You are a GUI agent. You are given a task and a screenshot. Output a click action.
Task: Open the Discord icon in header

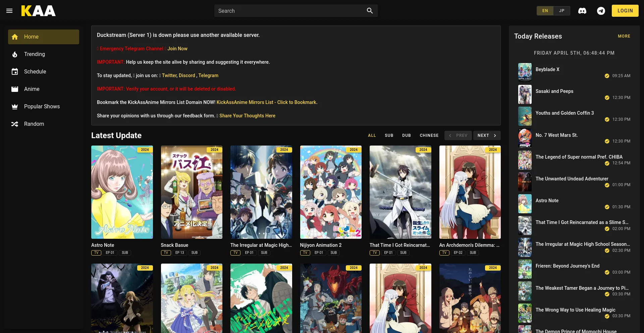click(x=582, y=11)
